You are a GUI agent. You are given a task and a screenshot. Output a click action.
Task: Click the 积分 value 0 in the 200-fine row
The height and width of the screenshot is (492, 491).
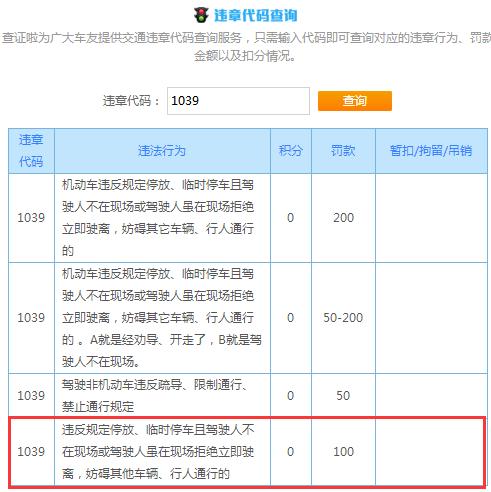click(x=290, y=218)
